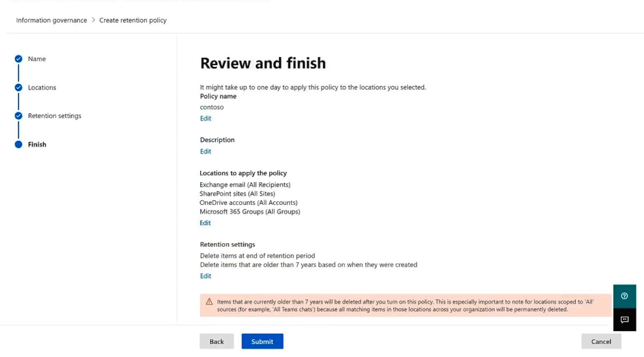This screenshot has width=644, height=357.
Task: Open the feedback chat icon
Action: [x=624, y=320]
